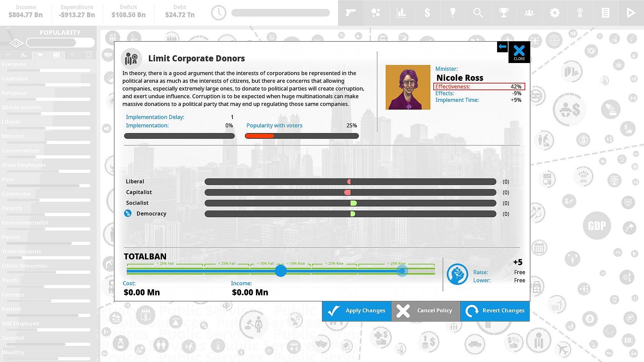644x362 pixels.
Task: Open the magnifying glass search icon
Action: click(x=478, y=13)
